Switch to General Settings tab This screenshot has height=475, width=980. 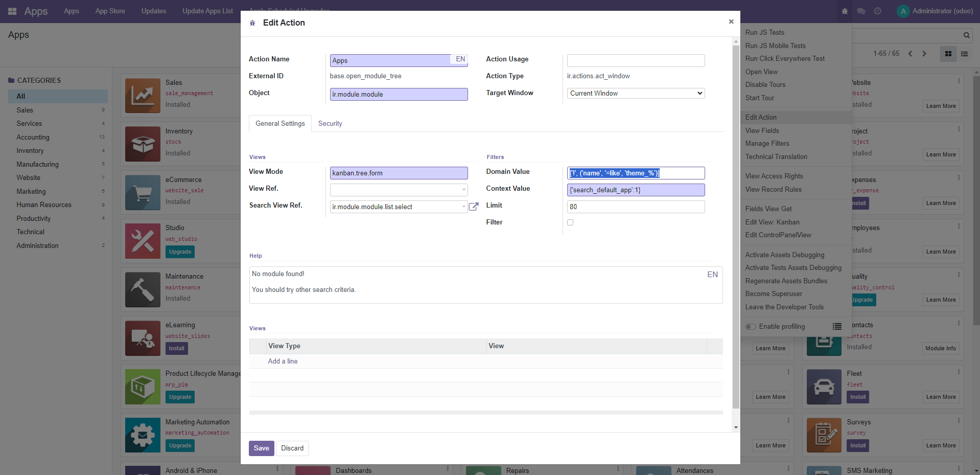[x=280, y=123]
